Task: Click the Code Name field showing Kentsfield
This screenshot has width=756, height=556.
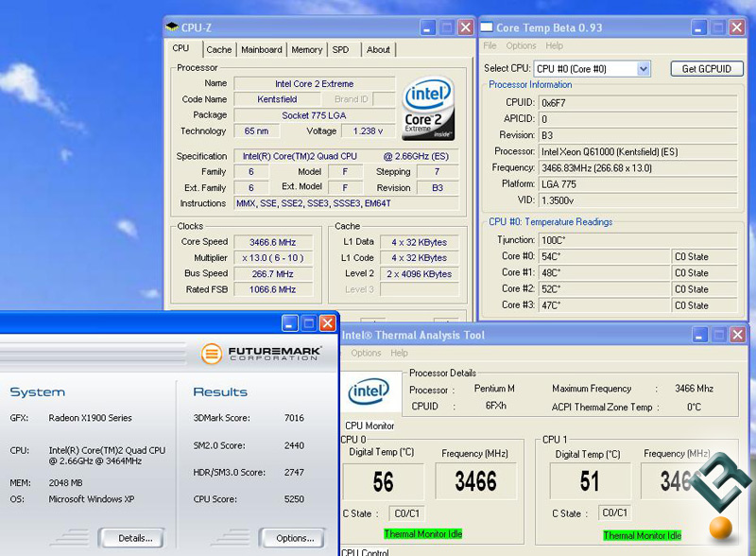Action: coord(277,99)
